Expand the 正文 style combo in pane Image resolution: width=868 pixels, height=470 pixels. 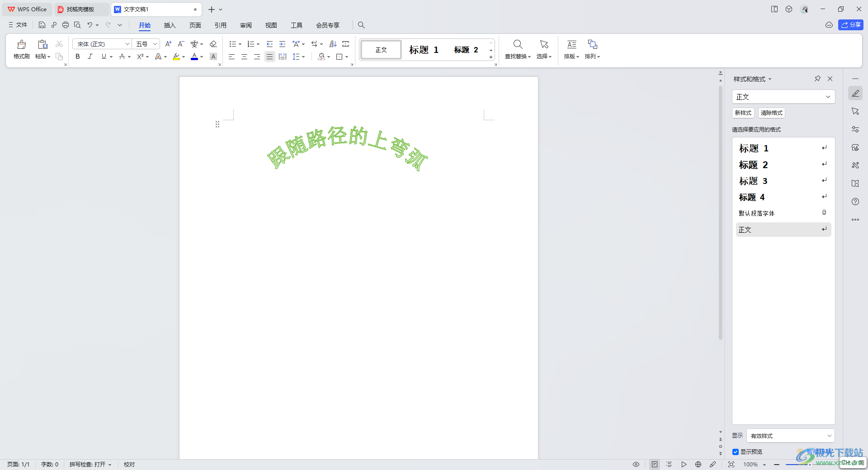[x=828, y=97]
